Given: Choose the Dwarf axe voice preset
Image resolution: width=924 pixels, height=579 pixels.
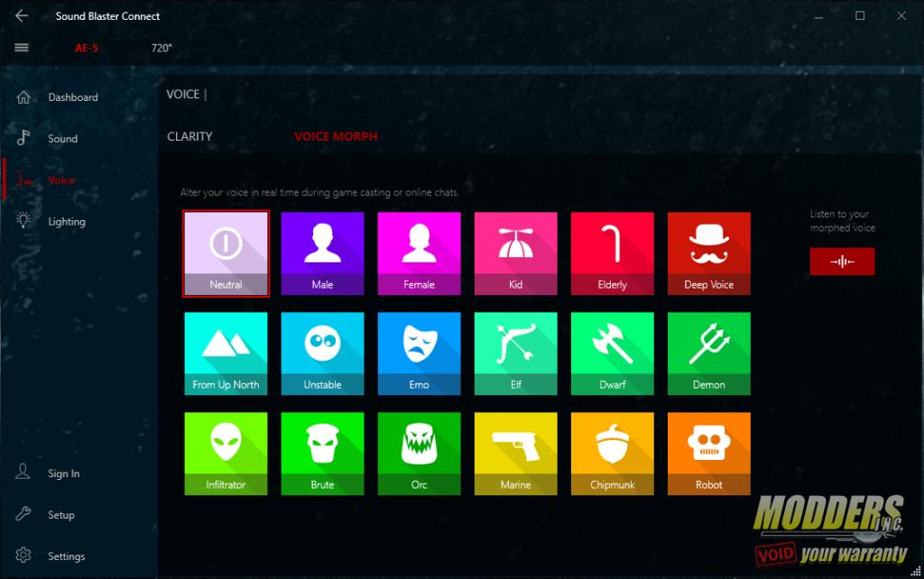Looking at the screenshot, I should click(x=613, y=354).
